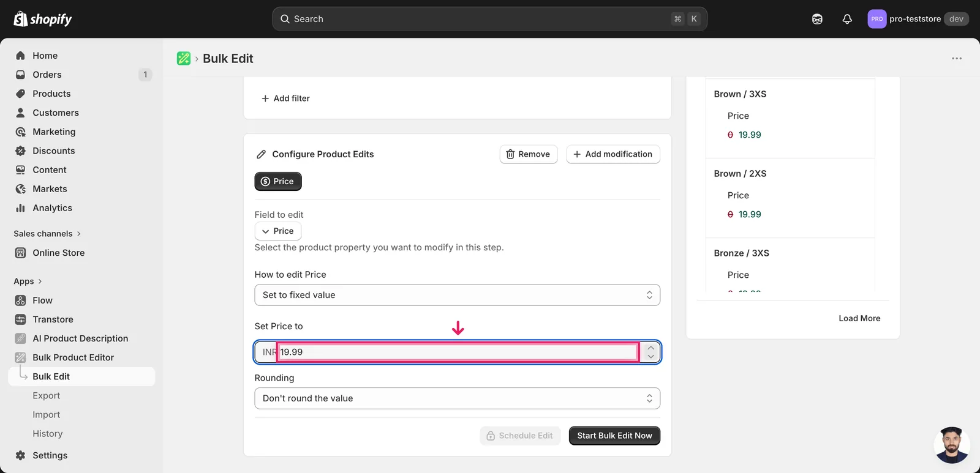This screenshot has height=473, width=980.
Task: Click the Discounts icon in sidebar
Action: [x=20, y=151]
